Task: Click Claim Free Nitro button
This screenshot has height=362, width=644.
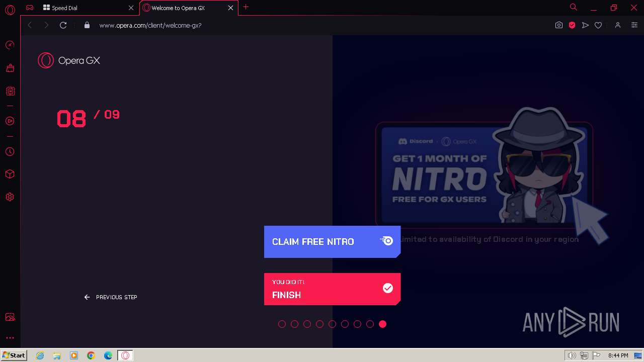Action: pos(332,242)
